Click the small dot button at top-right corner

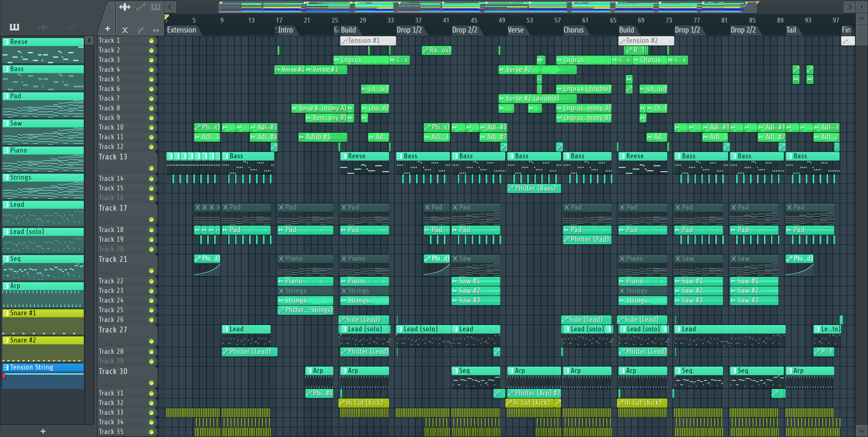(862, 7)
